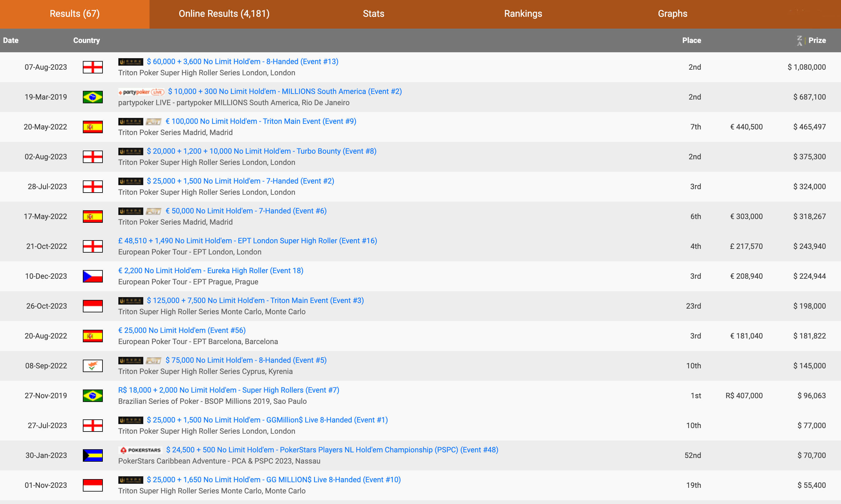Sort by the Place column header
841x504 pixels.
[691, 40]
